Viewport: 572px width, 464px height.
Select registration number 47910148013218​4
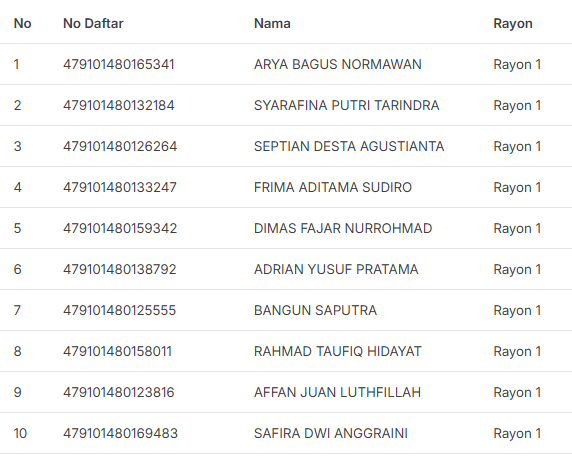pyautogui.click(x=119, y=105)
